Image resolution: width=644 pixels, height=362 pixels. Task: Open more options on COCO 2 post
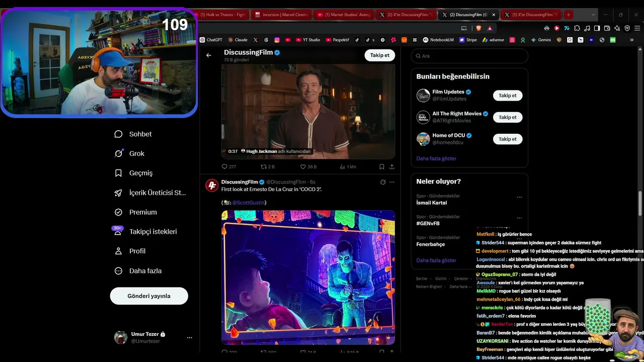[x=392, y=182]
